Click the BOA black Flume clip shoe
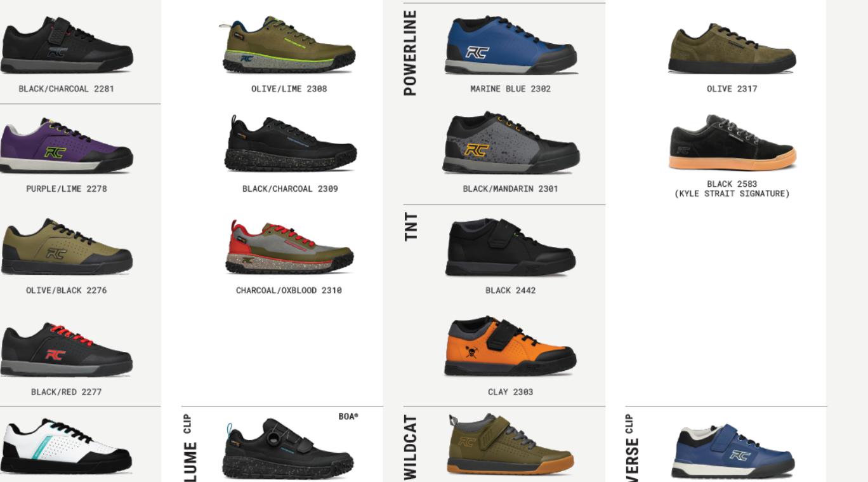 tap(289, 448)
